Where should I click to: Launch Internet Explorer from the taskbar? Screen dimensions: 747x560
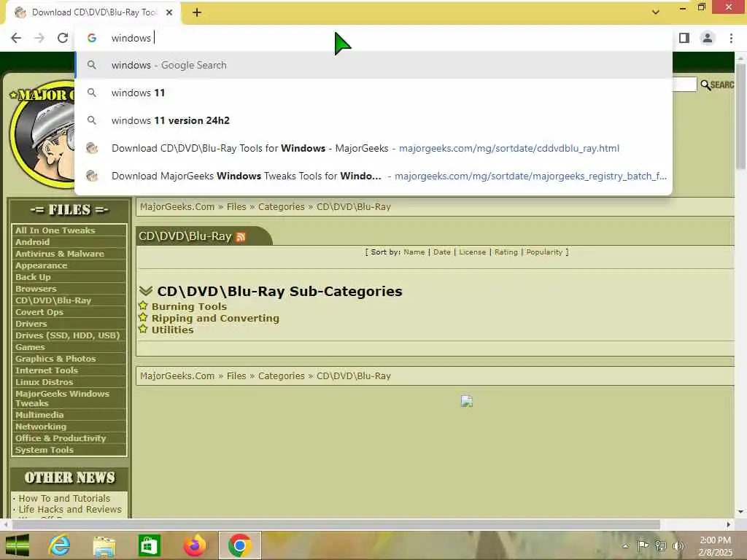coord(60,545)
